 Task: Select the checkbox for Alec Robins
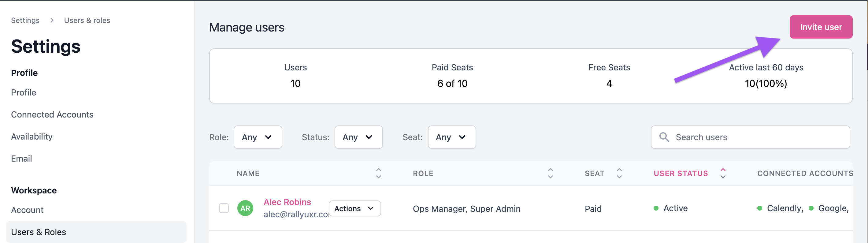(x=224, y=208)
